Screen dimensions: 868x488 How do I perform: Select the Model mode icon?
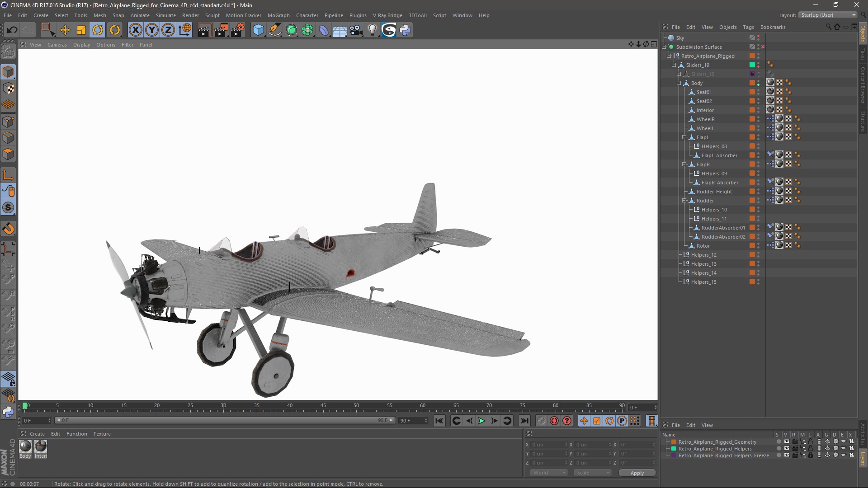pyautogui.click(x=8, y=72)
